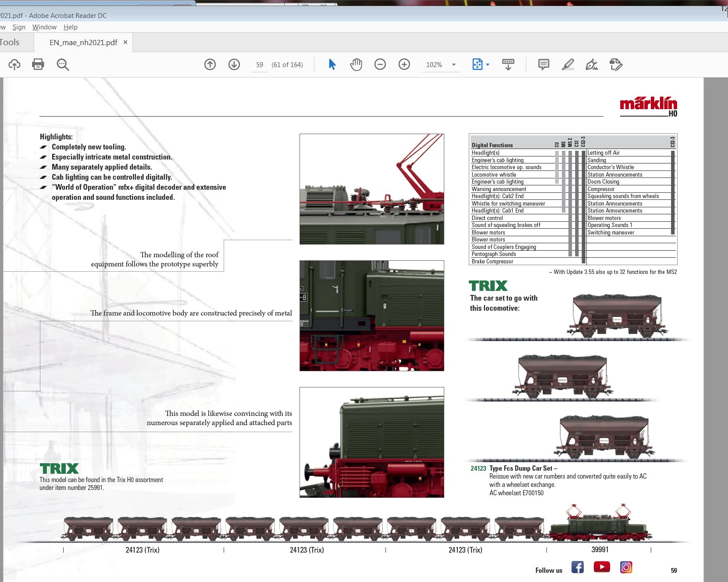The image size is (728, 582).
Task: Open the Help menu
Action: (70, 27)
